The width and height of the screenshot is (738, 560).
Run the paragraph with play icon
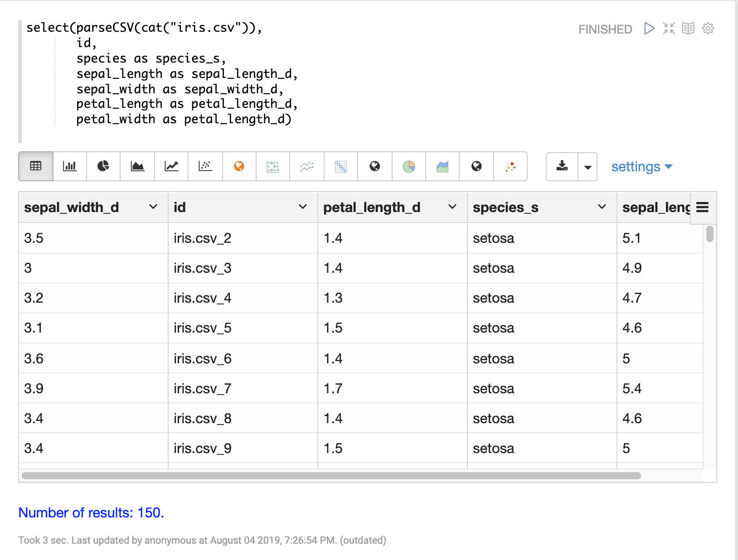point(649,29)
